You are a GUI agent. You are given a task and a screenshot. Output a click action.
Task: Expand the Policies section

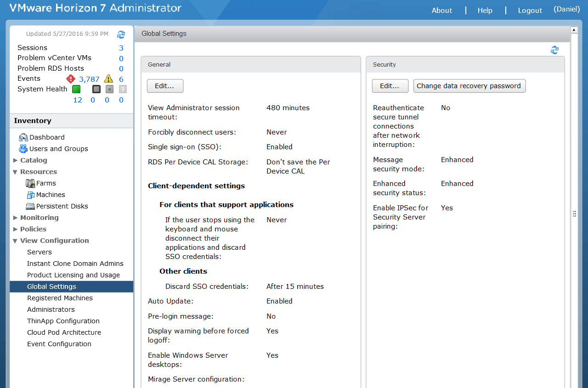[x=16, y=229]
